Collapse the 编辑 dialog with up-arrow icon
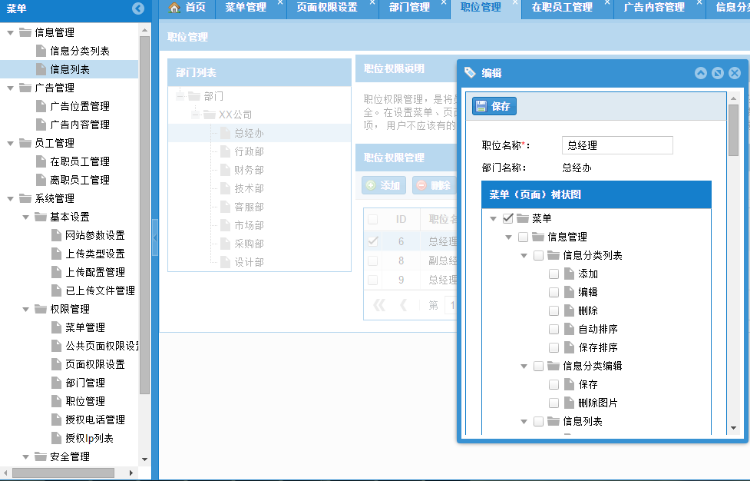The width and height of the screenshot is (750, 481). (701, 73)
